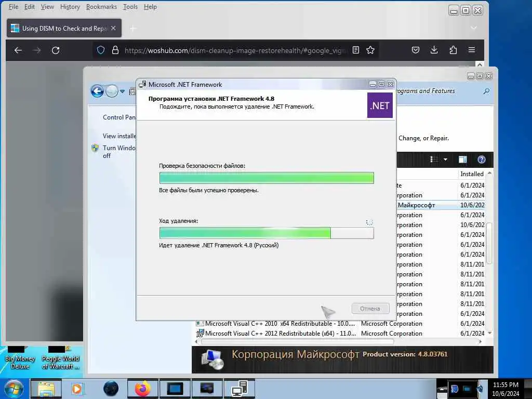Image resolution: width=532 pixels, height=399 pixels.
Task: Select Microsoft Visual C++ 2012 Redistributable (x64) row
Action: pyautogui.click(x=340, y=334)
